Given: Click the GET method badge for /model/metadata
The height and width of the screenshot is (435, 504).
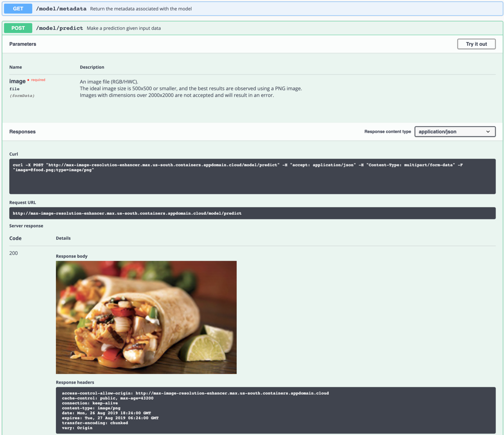Looking at the screenshot, I should (18, 8).
